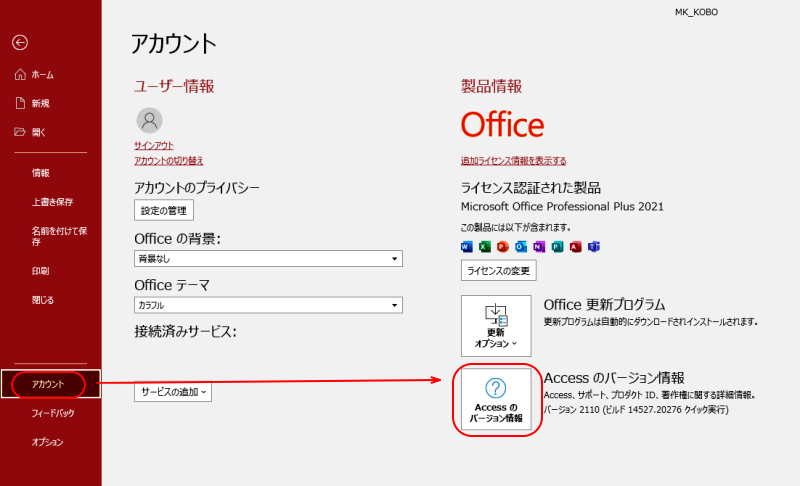
Task: Click the Publisher product icon
Action: [557, 247]
